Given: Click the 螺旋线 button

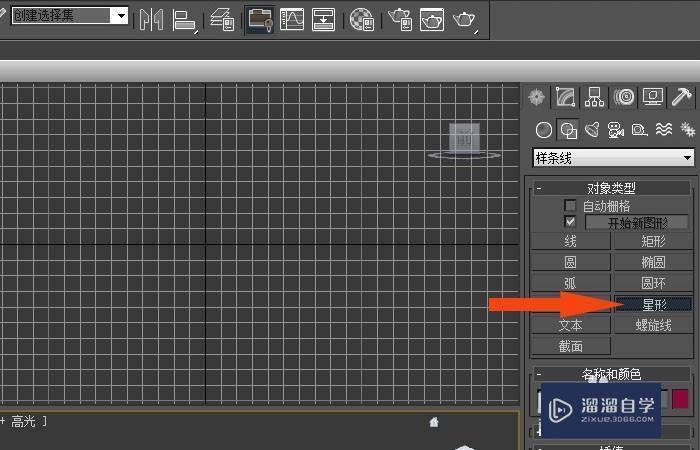Looking at the screenshot, I should [654, 325].
